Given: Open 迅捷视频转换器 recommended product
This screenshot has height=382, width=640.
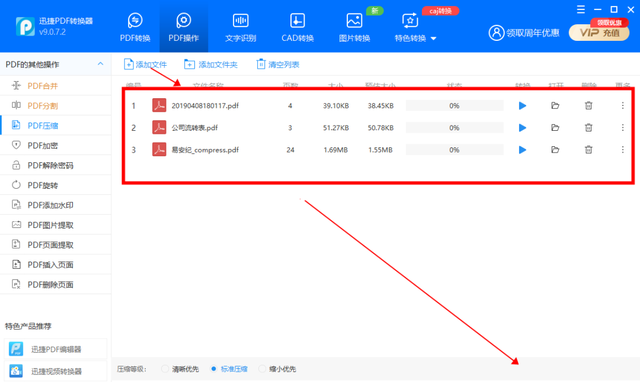Looking at the screenshot, I should (x=56, y=371).
